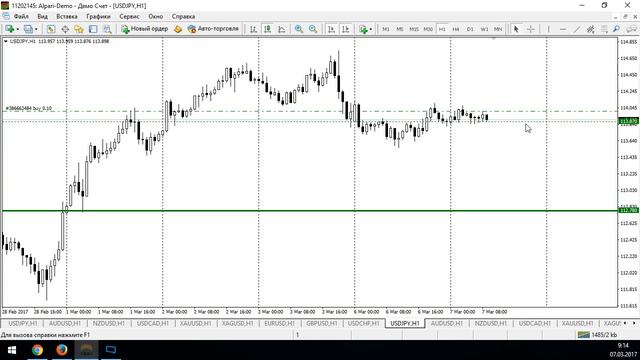Open Firefox from the taskbar

tap(62, 350)
